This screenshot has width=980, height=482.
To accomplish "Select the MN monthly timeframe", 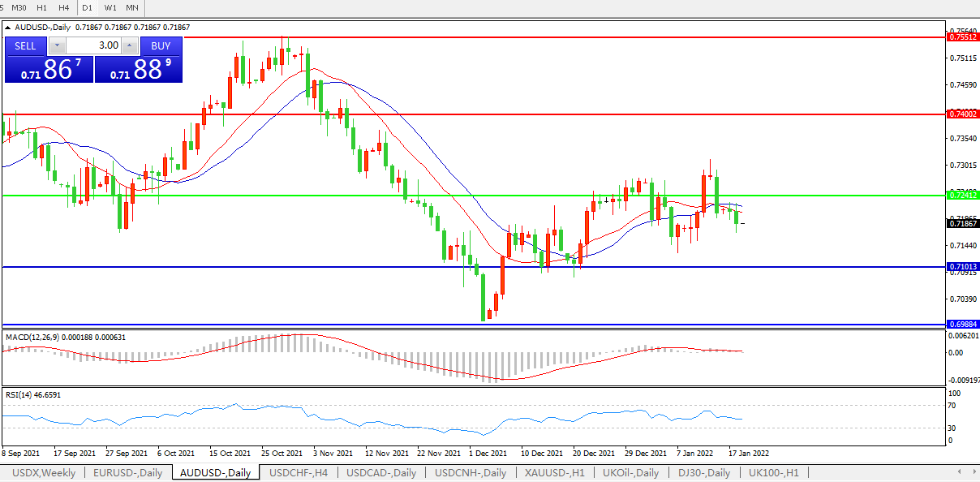I will tap(132, 7).
